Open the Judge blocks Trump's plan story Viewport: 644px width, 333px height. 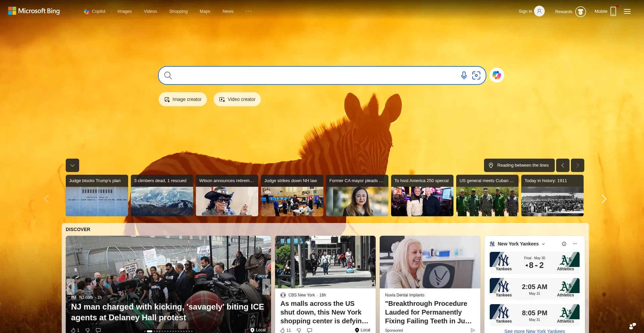coord(97,196)
